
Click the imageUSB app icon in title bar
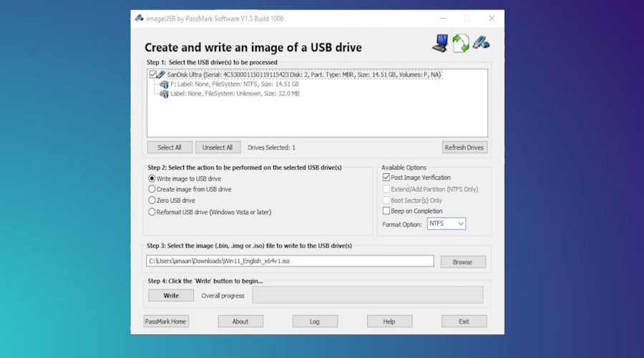140,18
